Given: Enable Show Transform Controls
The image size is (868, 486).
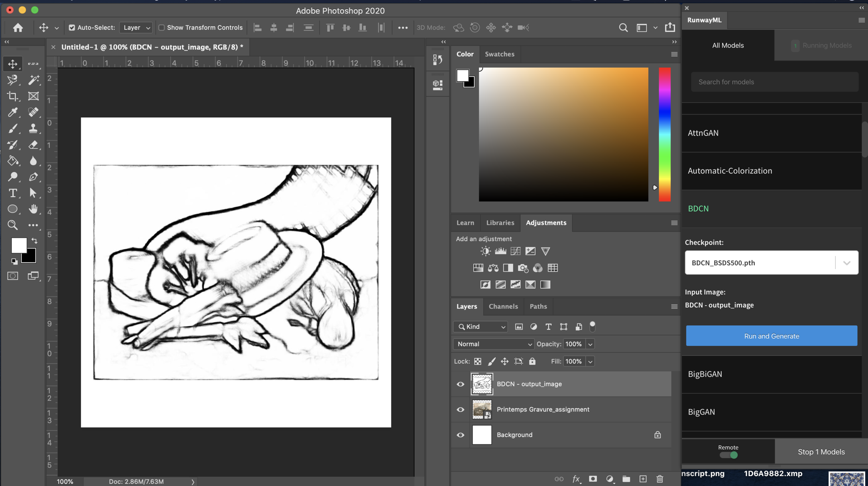Looking at the screenshot, I should pos(161,28).
